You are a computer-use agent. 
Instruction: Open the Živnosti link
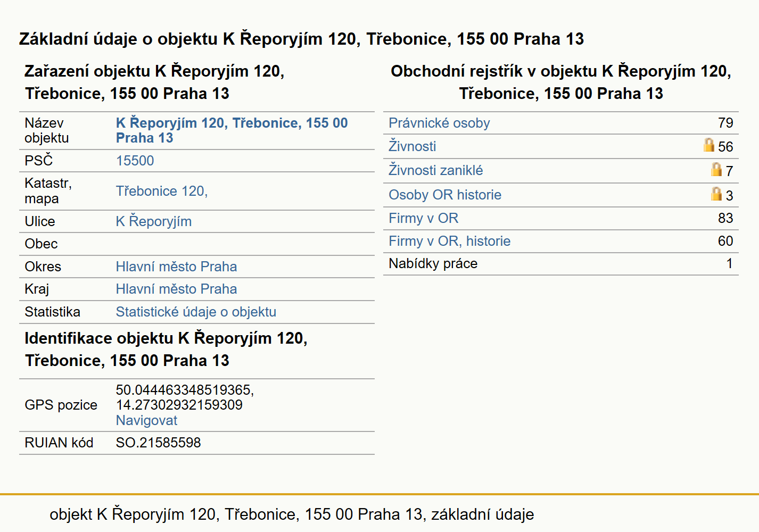[x=412, y=146]
